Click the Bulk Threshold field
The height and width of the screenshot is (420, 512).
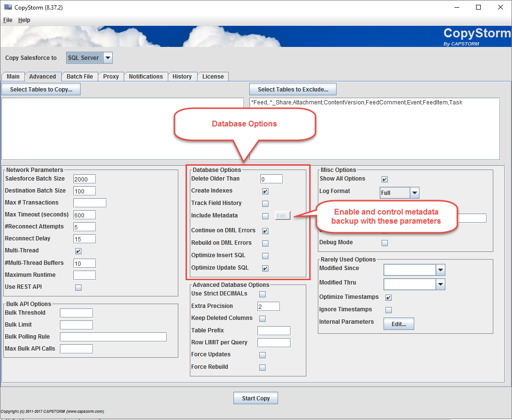click(x=76, y=313)
